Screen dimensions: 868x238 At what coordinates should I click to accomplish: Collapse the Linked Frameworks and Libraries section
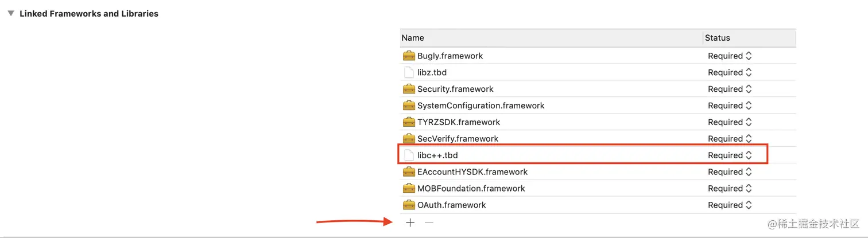coord(11,13)
